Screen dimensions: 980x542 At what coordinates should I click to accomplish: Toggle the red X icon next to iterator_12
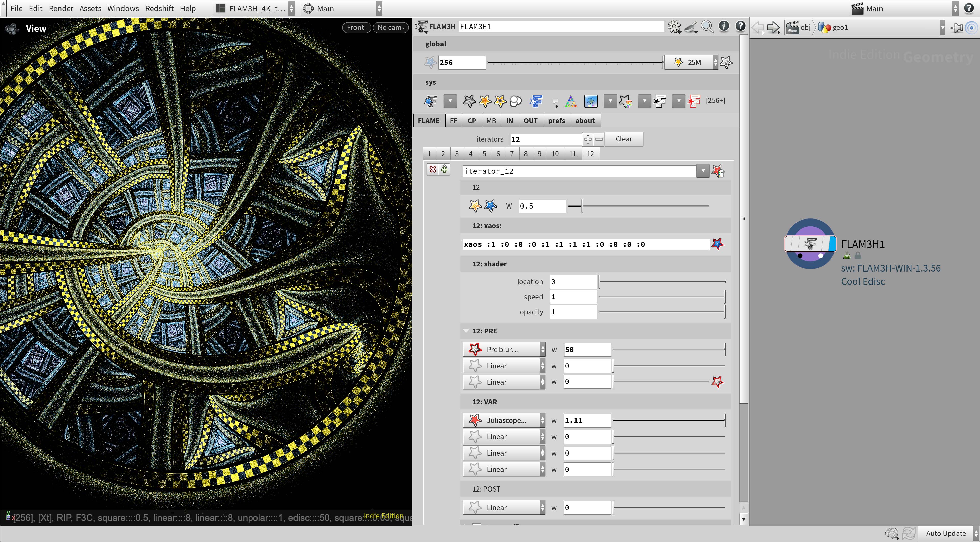(x=433, y=170)
